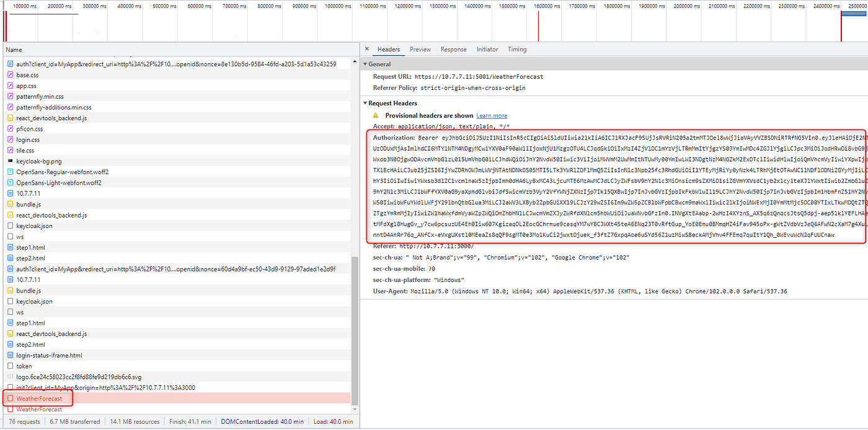Click the request list scrollbar thumb
The height and width of the screenshot is (430, 868).
coord(355,330)
